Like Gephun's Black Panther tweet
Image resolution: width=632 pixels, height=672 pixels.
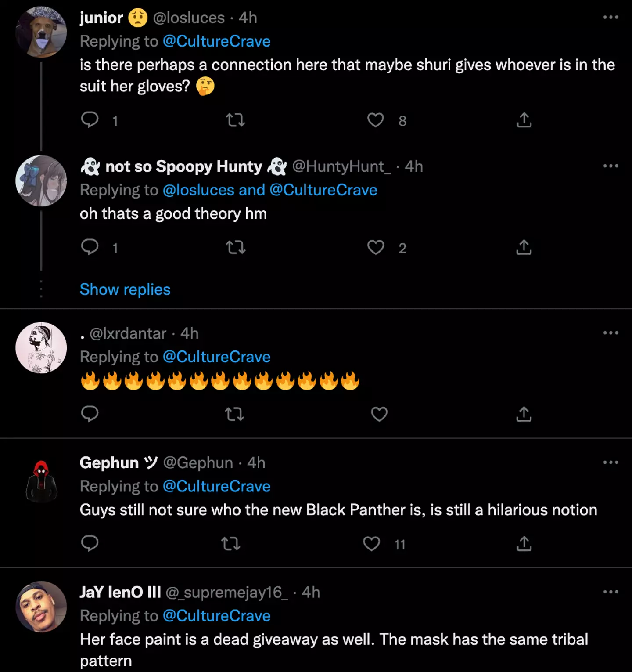pyautogui.click(x=371, y=543)
